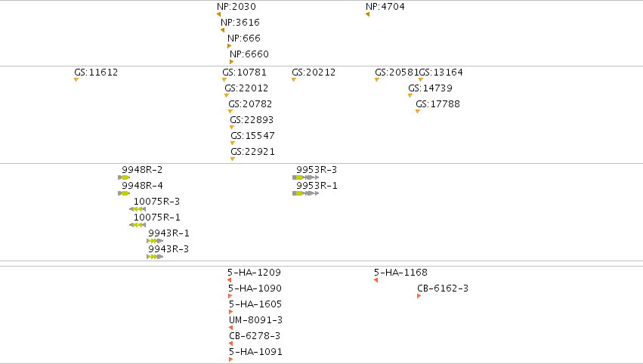Click the 10075R-3 label text

156,202
